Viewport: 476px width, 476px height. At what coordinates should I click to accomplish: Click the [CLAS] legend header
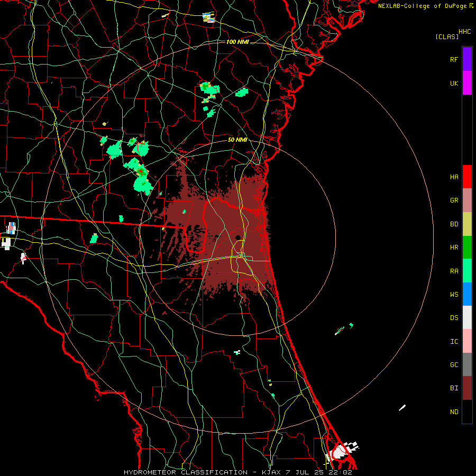tap(447, 37)
